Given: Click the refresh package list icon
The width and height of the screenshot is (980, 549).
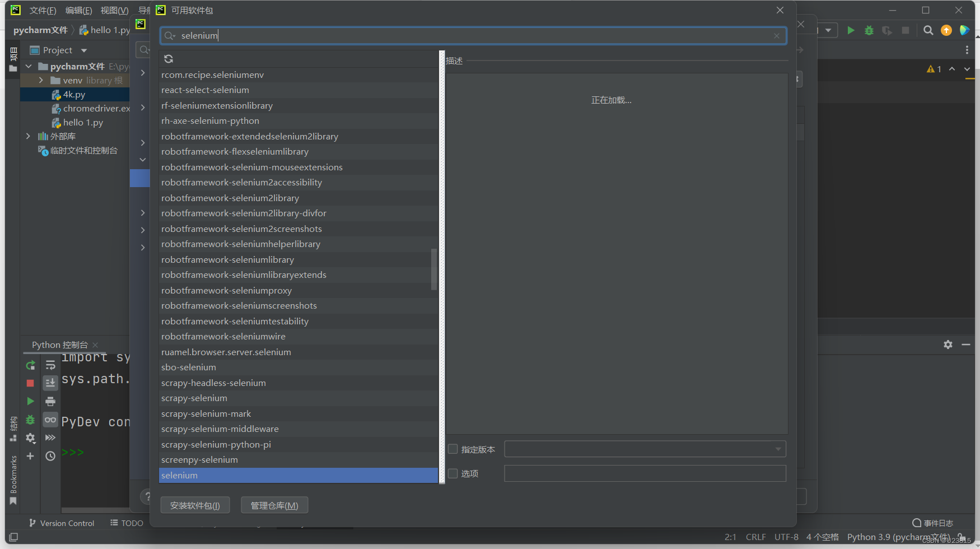Looking at the screenshot, I should click(x=169, y=59).
